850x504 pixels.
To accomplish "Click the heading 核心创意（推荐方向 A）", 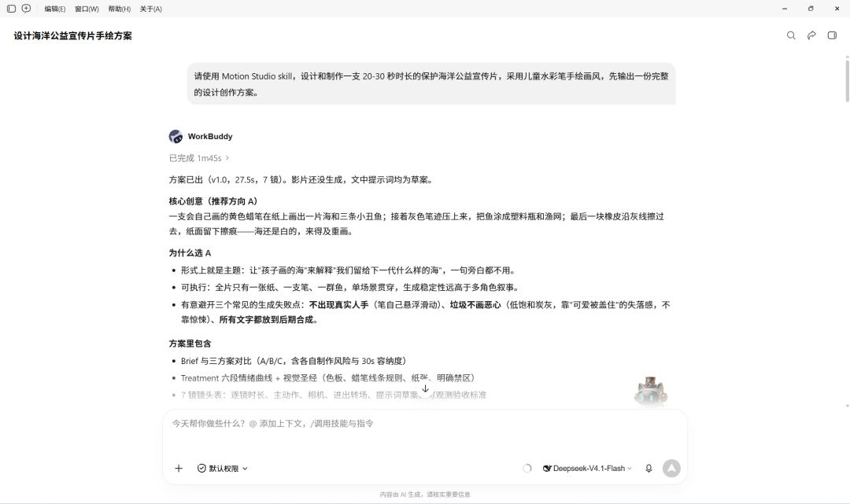I will point(213,201).
